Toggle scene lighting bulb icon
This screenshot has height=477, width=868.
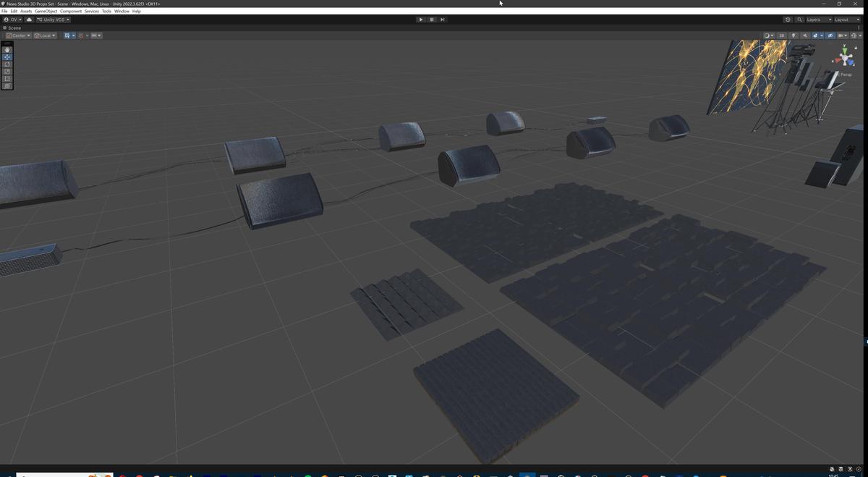point(793,35)
